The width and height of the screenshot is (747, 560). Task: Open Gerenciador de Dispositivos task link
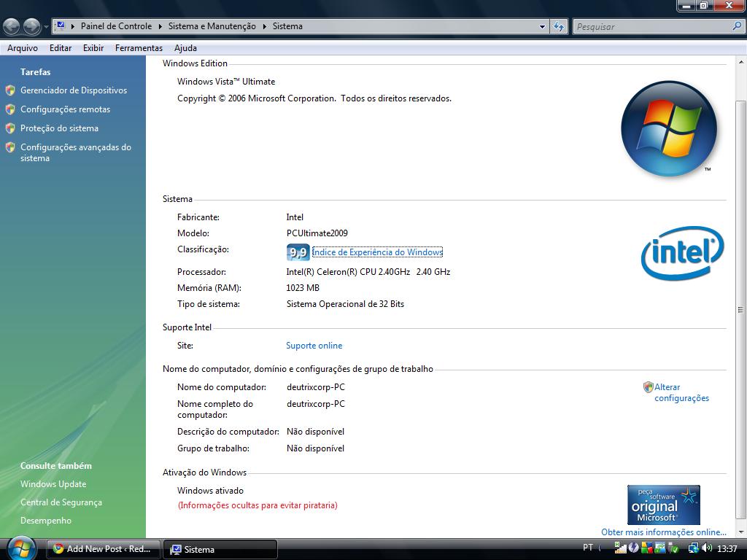(x=74, y=90)
